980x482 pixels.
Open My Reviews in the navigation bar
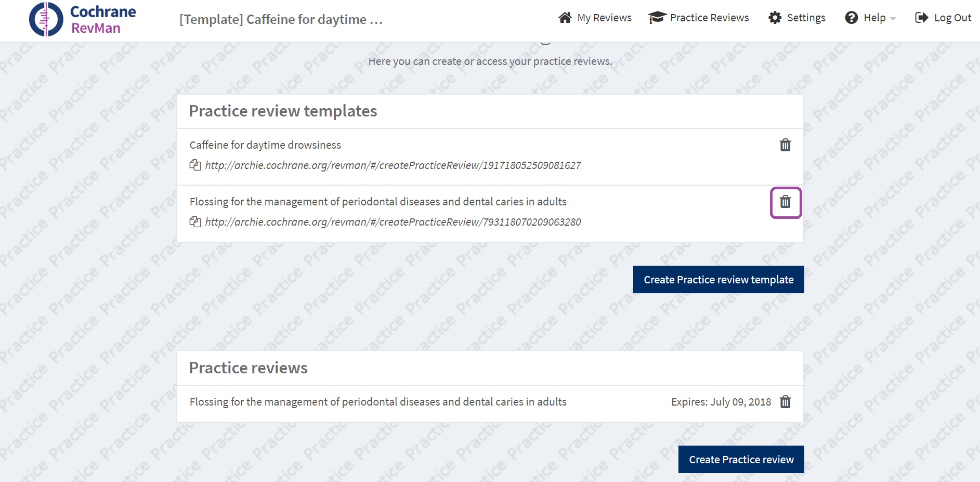point(604,18)
